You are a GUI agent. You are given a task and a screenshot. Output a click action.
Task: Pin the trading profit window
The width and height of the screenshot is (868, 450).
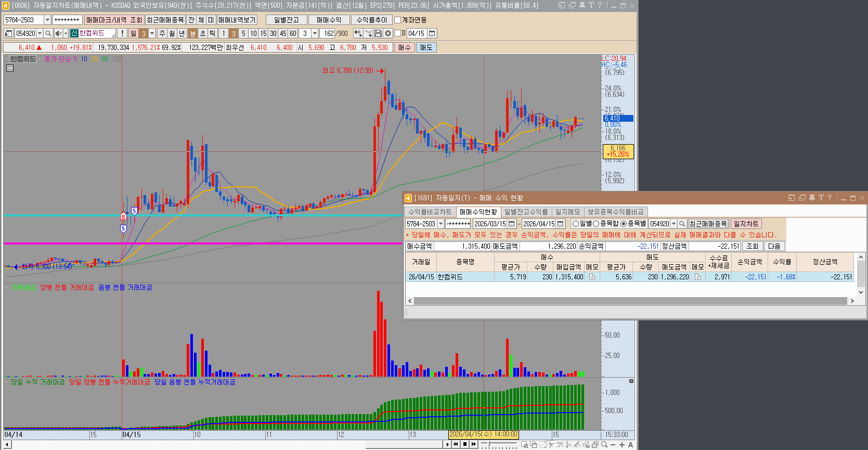[x=812, y=198]
